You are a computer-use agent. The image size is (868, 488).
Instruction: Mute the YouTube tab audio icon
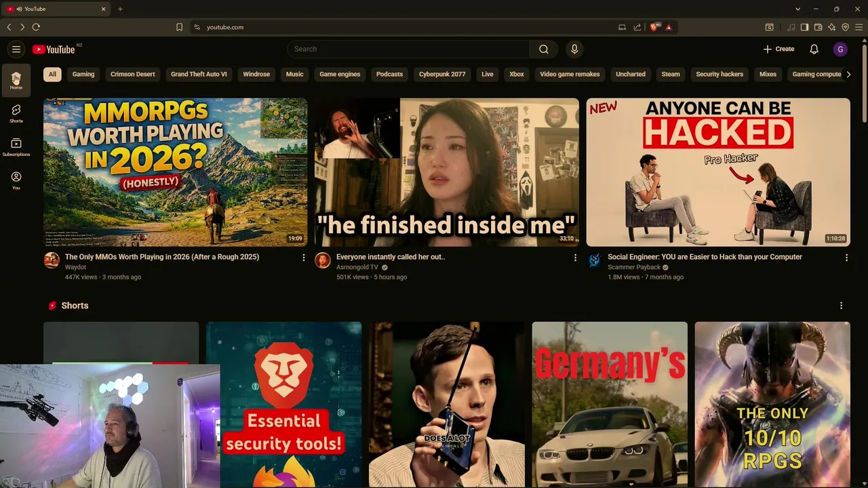(x=19, y=9)
